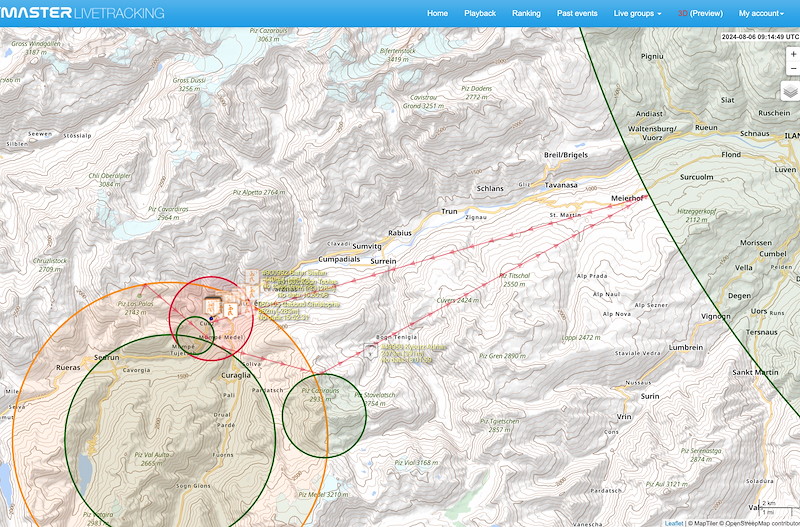Viewport: 800px width, 527px height.
Task: Open the OpenStreetMap contributors link
Action: (762, 523)
